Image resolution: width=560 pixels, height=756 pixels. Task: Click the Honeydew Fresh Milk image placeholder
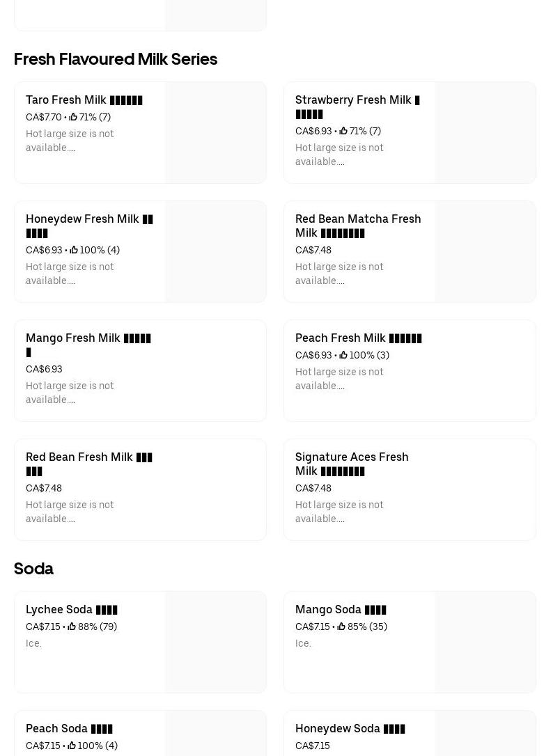point(216,252)
